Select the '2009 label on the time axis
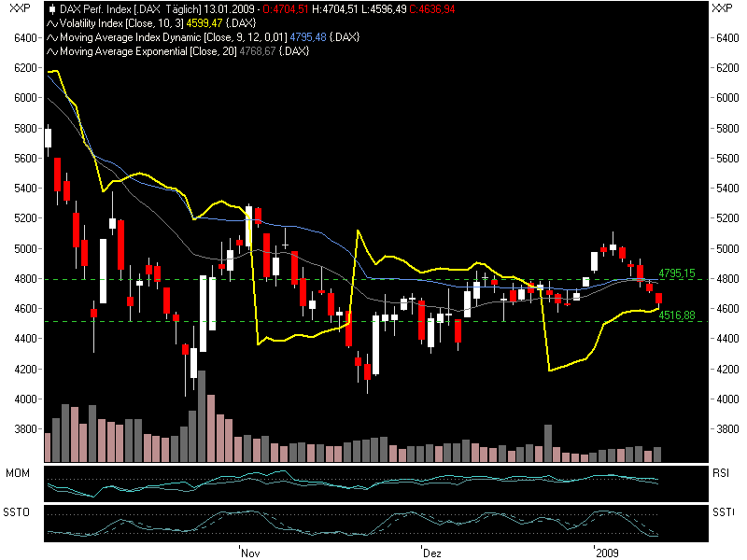Screen dimensions: 747x560 [x=608, y=552]
